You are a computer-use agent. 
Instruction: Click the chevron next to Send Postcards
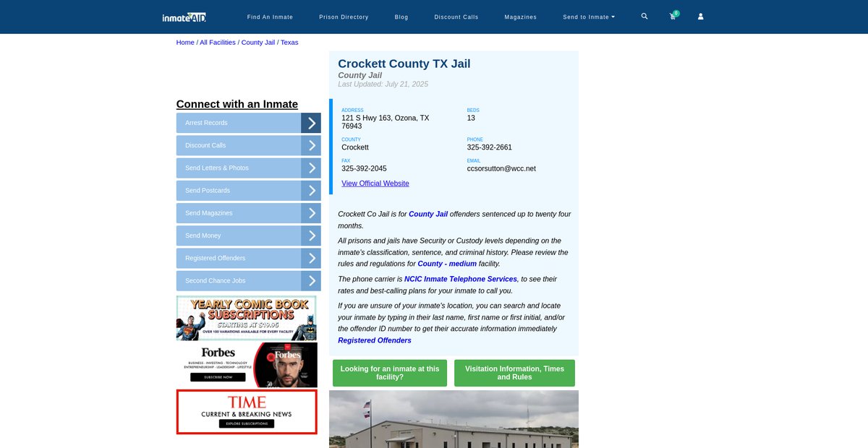311,191
